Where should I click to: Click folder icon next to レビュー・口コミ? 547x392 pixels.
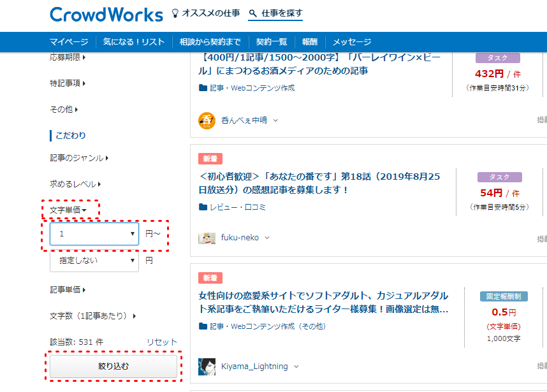pyautogui.click(x=203, y=207)
